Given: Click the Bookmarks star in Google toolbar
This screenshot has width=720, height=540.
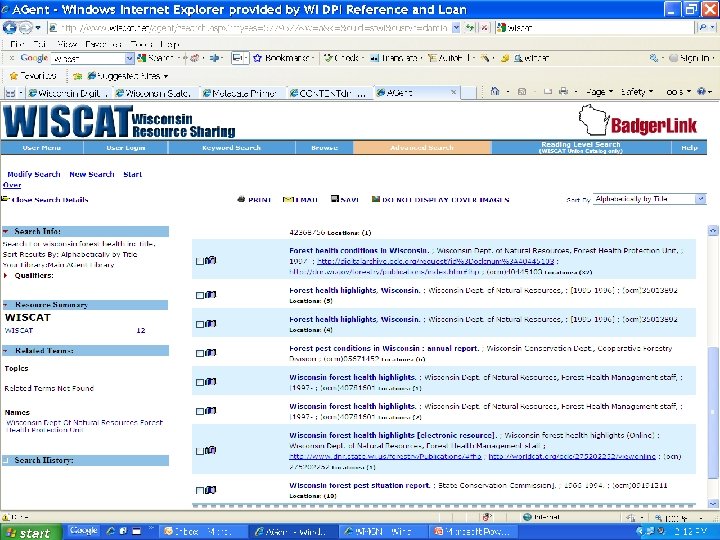Looking at the screenshot, I should point(257,58).
